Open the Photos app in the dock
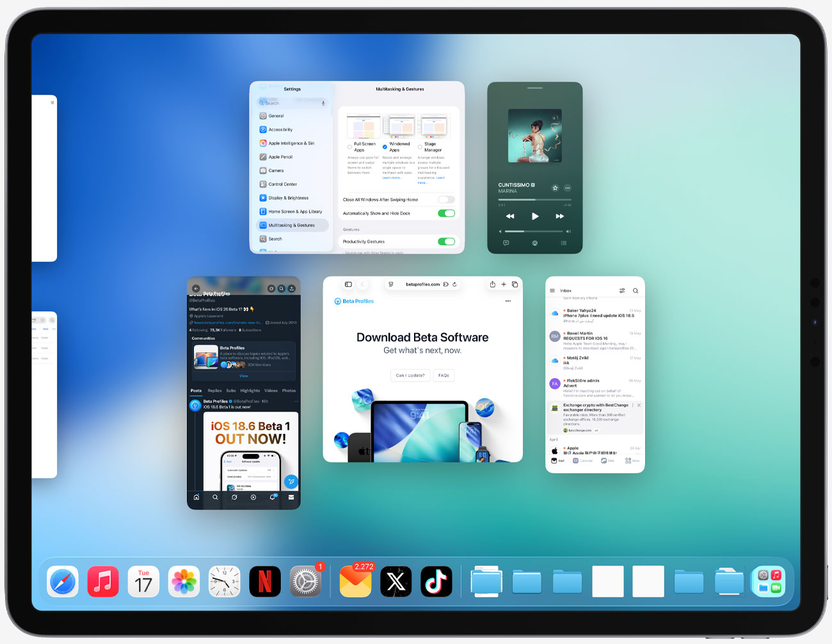This screenshot has width=832, height=644. point(184,582)
